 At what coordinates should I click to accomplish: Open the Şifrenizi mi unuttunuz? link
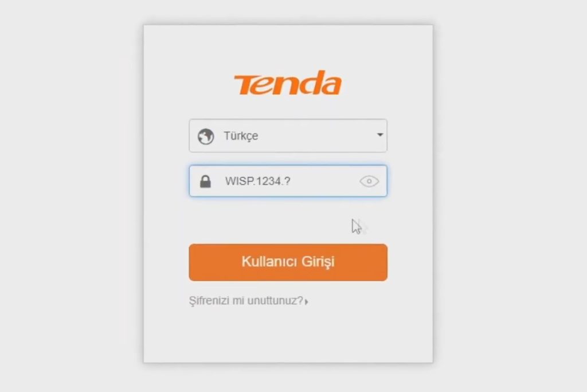point(249,301)
